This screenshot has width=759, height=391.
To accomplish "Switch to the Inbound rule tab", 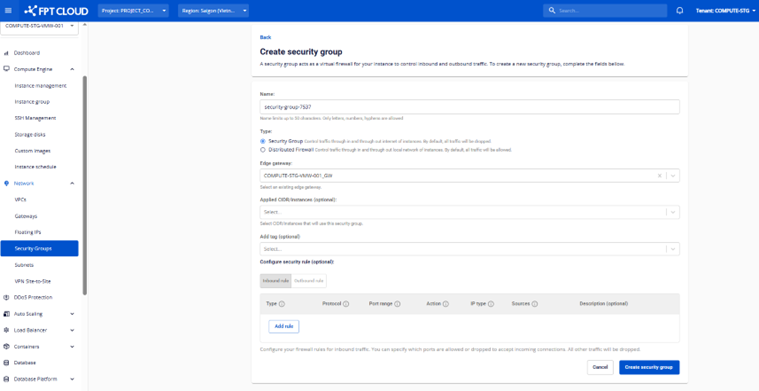I will click(x=275, y=281).
